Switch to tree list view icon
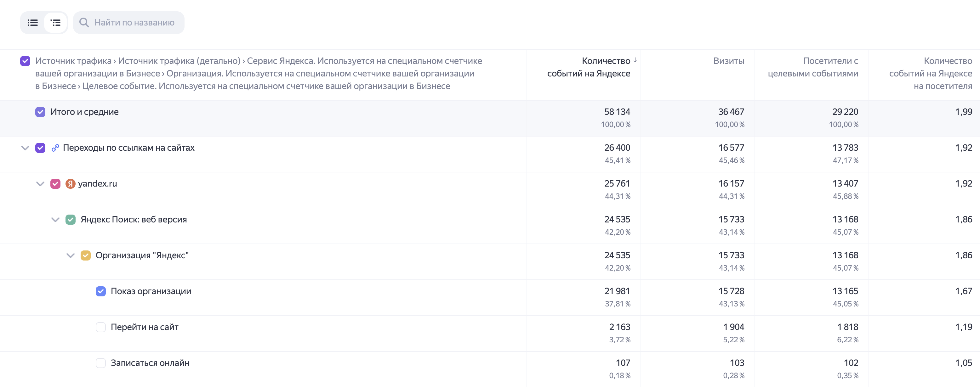The width and height of the screenshot is (980, 387). coord(55,23)
